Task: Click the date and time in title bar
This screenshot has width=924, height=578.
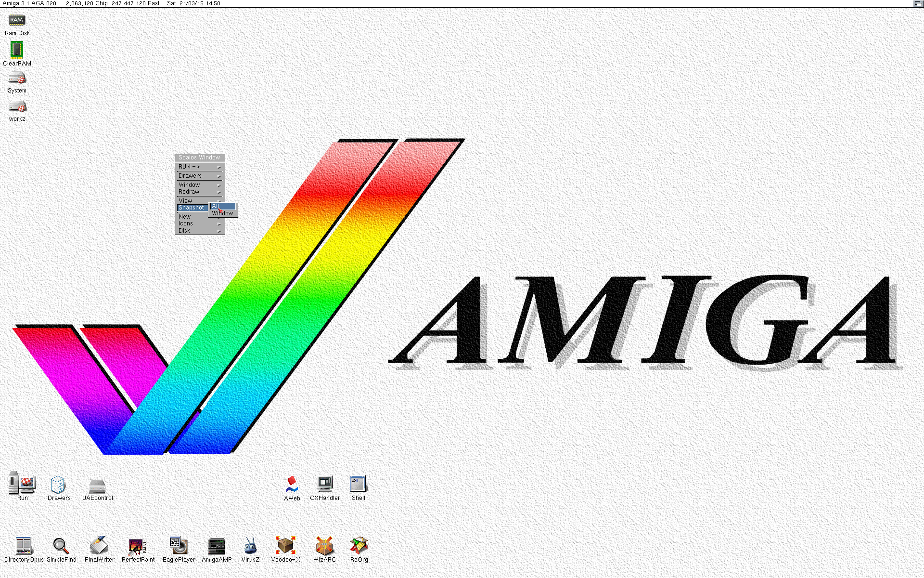Action: pos(193,3)
